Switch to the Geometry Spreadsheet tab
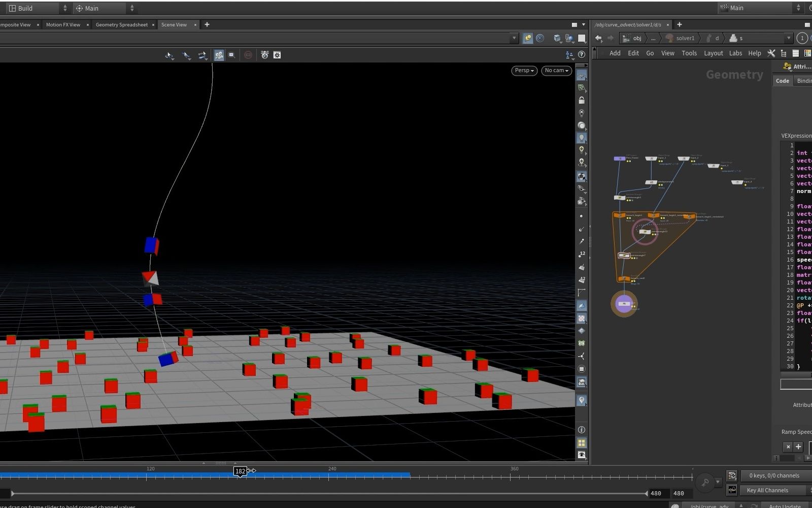This screenshot has width=812, height=508. pyautogui.click(x=122, y=24)
